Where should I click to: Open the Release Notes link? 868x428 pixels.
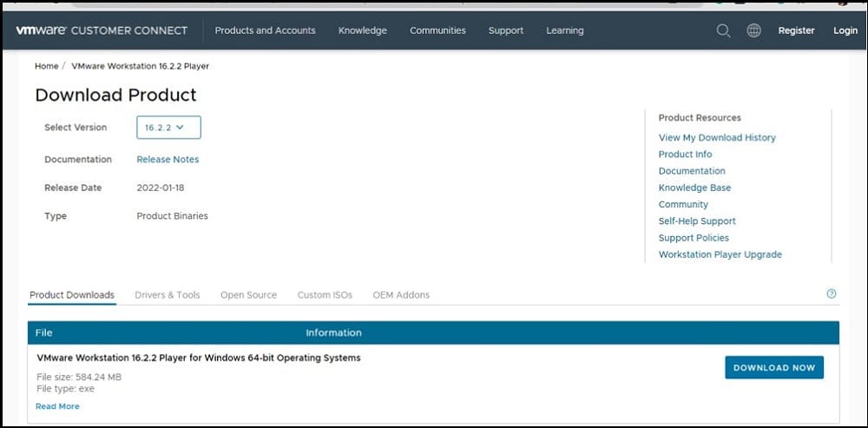click(x=168, y=160)
